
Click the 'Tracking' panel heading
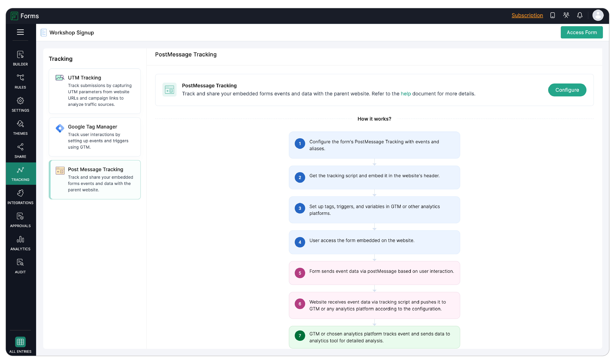click(61, 59)
